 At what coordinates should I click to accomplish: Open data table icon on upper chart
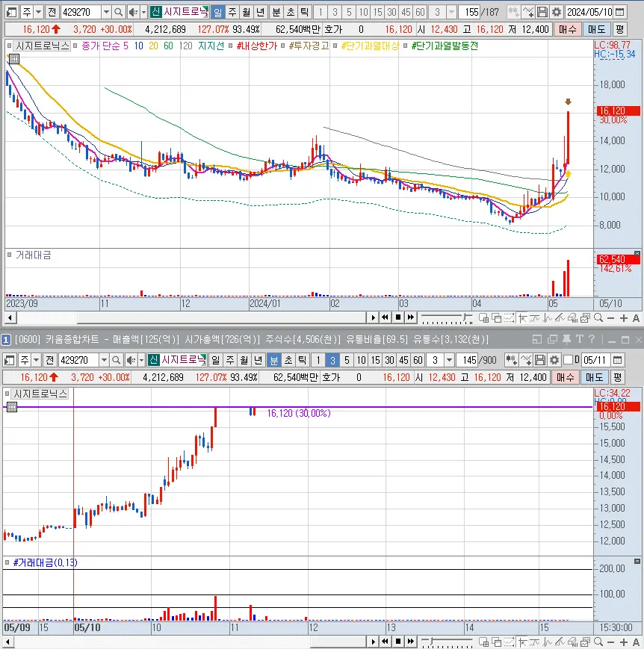[x=14, y=59]
